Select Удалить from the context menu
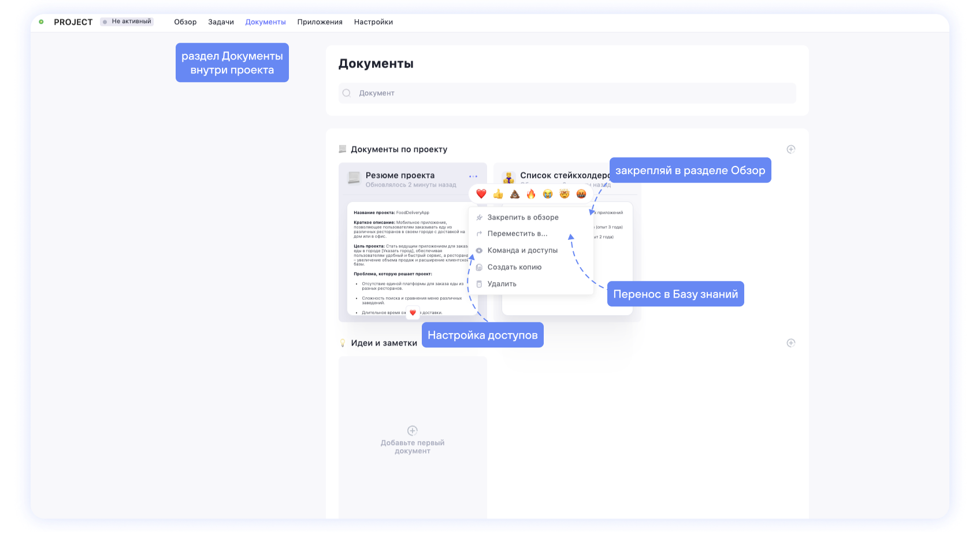This screenshot has height=533, width=980. tap(502, 283)
